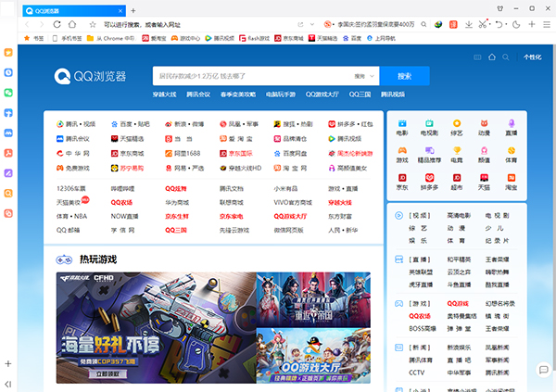Click the 穿越火线 link below search box
The width and height of the screenshot is (556, 392).
[165, 95]
